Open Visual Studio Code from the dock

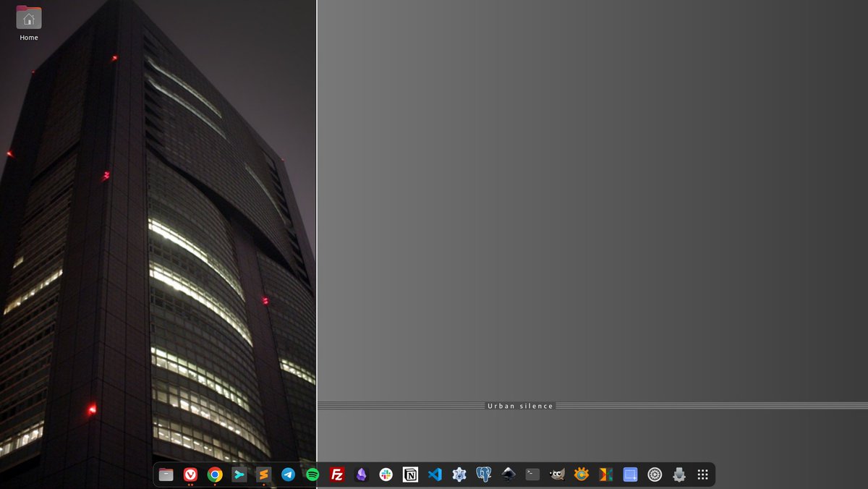click(x=435, y=475)
